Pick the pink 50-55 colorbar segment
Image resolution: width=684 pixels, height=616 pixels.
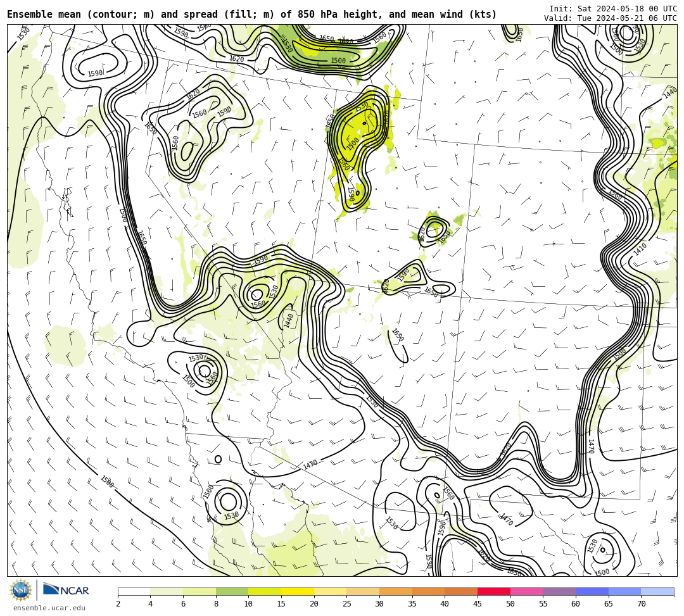coord(526,591)
